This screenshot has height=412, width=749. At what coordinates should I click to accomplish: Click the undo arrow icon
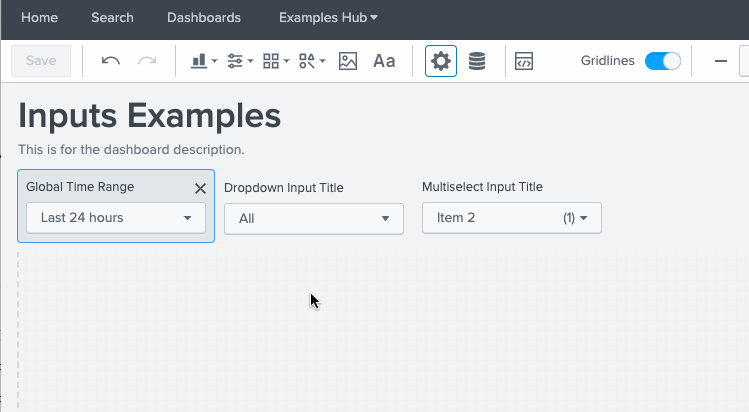(111, 61)
